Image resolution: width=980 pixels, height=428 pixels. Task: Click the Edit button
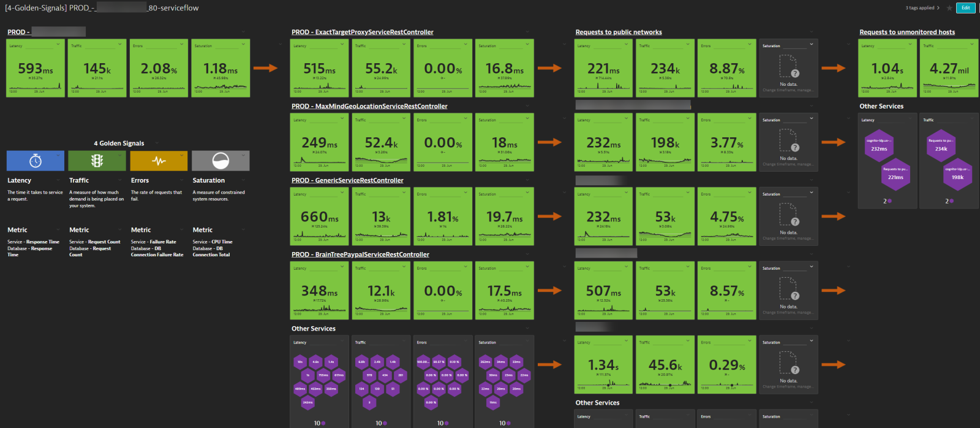coord(966,7)
